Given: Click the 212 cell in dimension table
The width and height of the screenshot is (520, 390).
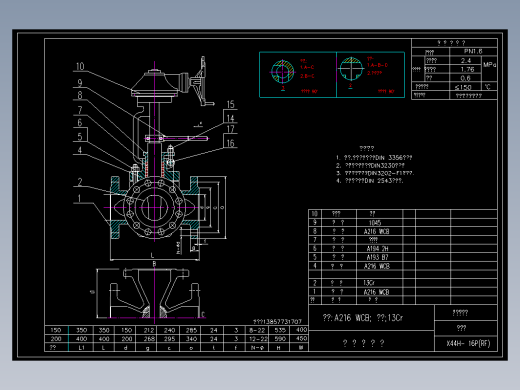Looking at the screenshot, I should (149, 330).
